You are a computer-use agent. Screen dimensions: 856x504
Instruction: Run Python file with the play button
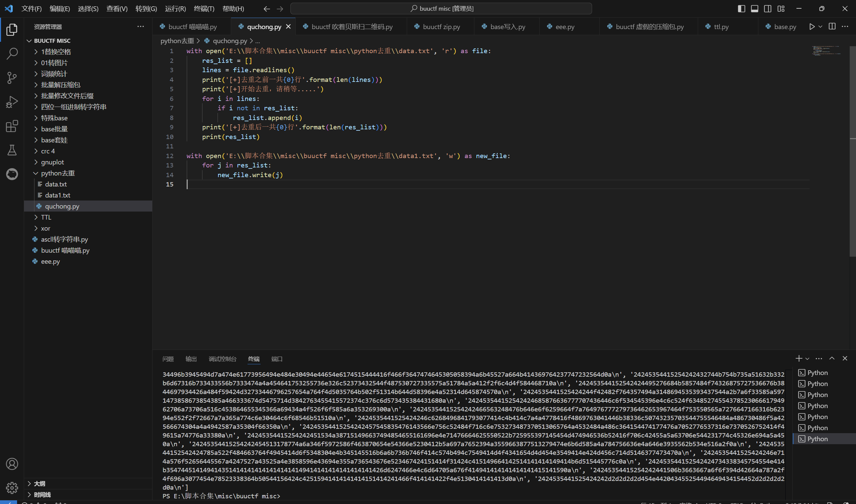(x=812, y=26)
